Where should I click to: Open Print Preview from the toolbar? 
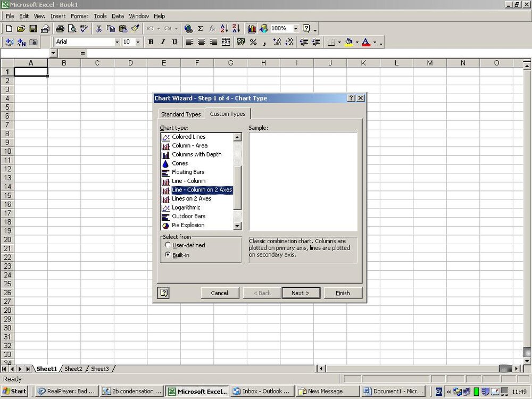72,29
